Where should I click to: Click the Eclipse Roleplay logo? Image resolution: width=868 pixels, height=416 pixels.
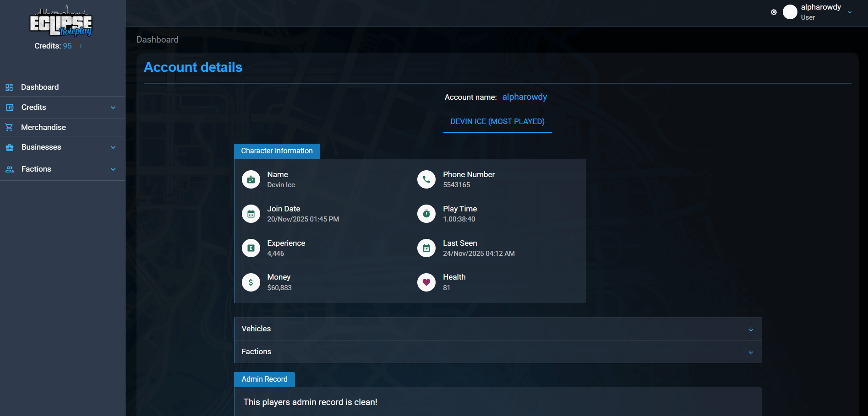(x=61, y=22)
